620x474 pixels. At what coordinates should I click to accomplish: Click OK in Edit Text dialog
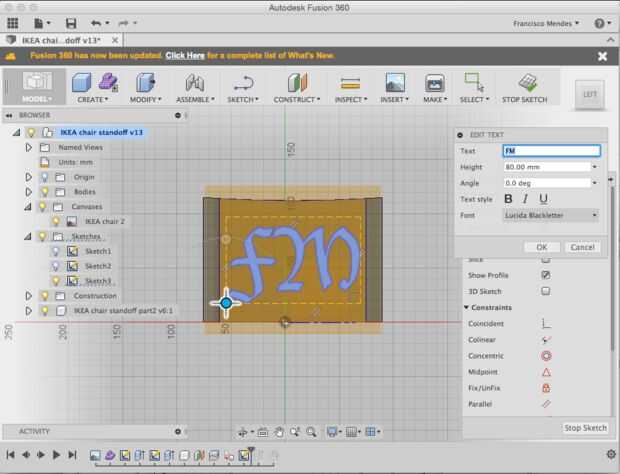542,247
